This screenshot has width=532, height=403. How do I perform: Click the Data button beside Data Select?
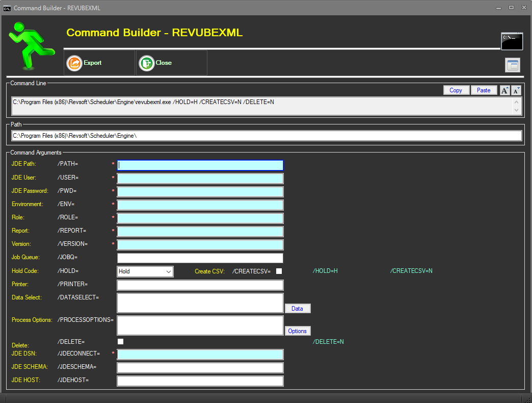(297, 308)
